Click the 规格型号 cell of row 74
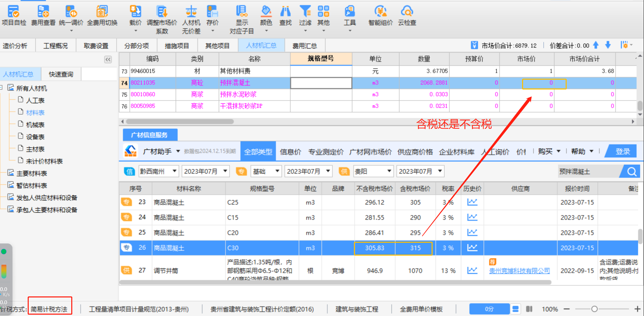 321,83
